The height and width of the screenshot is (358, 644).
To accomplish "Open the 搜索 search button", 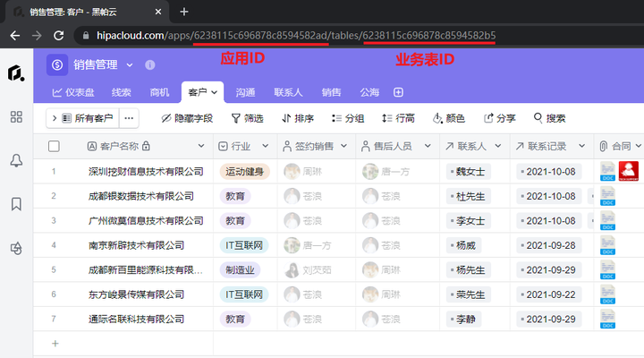I will tap(549, 118).
